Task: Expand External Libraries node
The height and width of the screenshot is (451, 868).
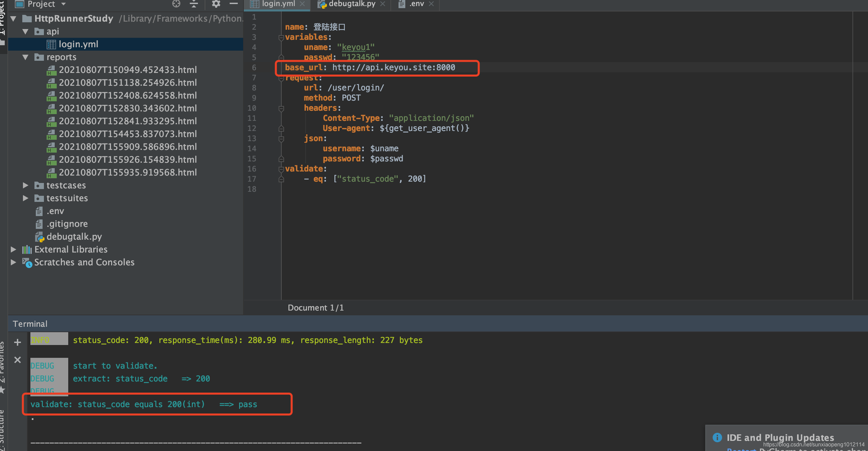Action: tap(14, 249)
